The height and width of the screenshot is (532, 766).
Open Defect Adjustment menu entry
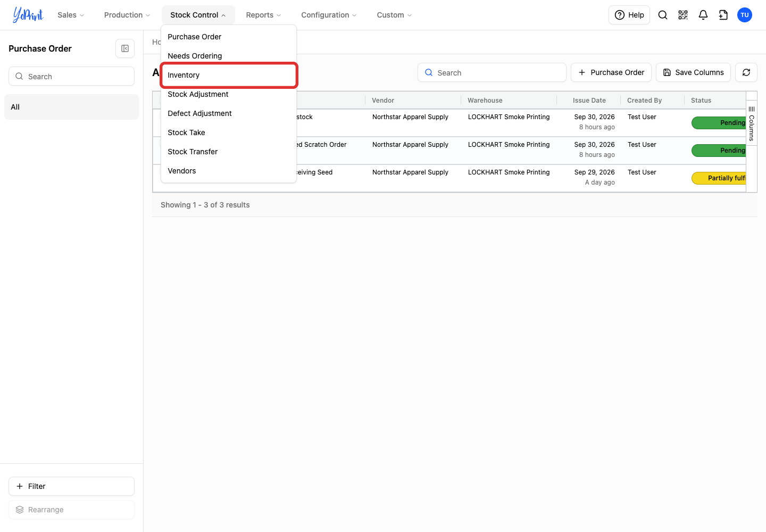pyautogui.click(x=229, y=113)
